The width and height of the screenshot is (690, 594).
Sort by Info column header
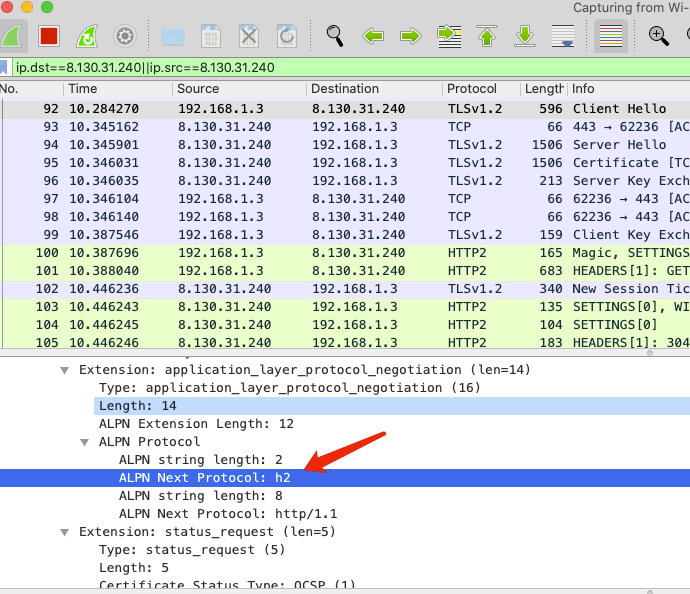click(629, 89)
